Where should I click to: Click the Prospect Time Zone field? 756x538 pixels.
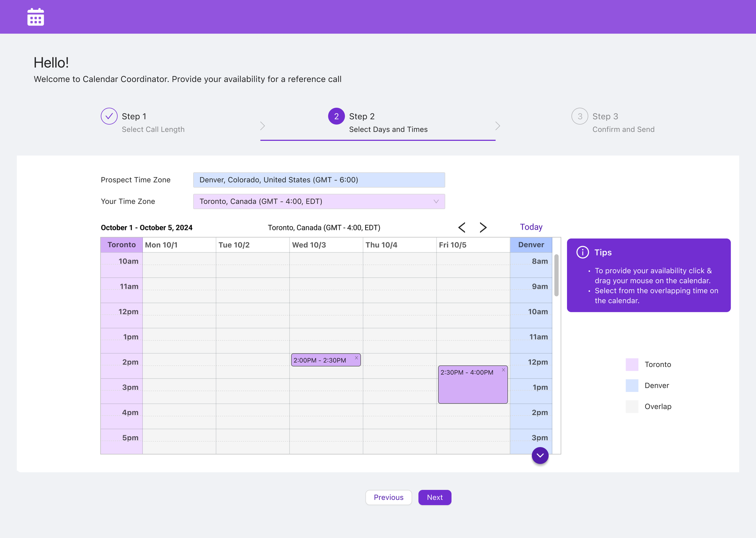[319, 180]
